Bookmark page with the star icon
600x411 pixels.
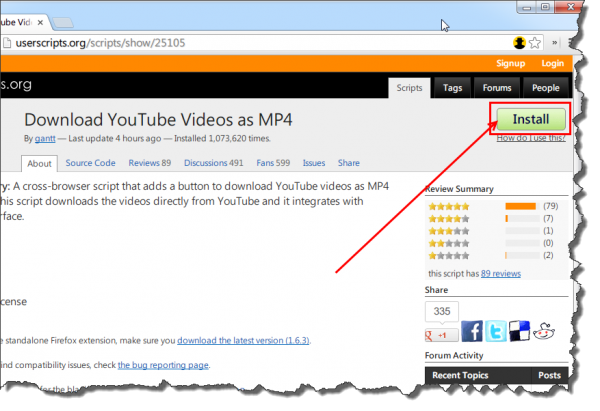[x=535, y=43]
